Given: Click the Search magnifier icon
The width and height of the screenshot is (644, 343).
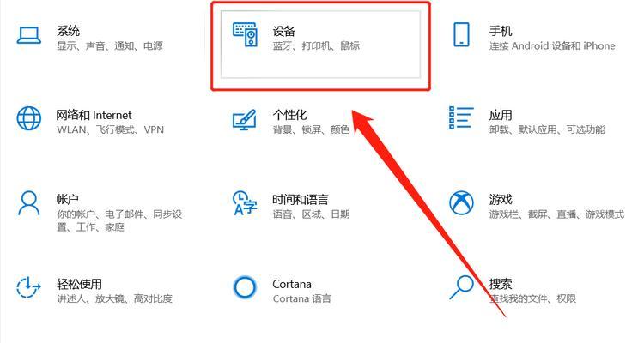Looking at the screenshot, I should click(461, 286).
